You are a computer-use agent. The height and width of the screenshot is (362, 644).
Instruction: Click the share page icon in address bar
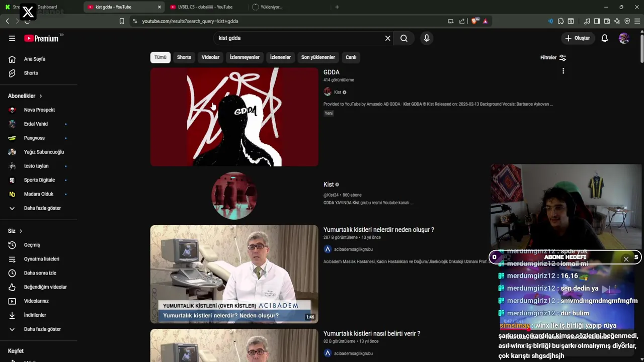462,21
